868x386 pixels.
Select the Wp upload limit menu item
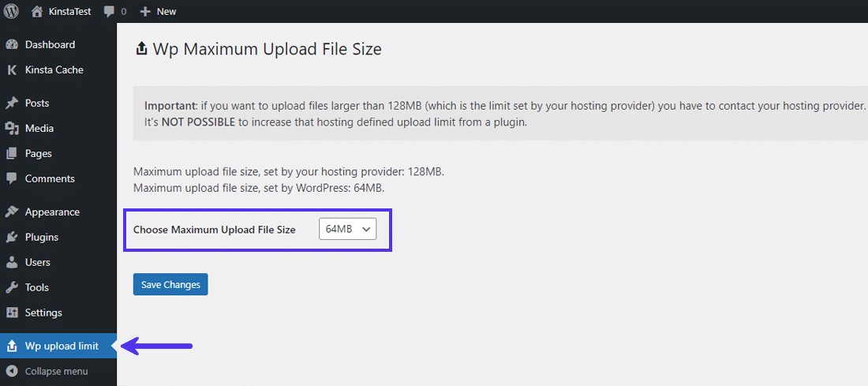[62, 346]
